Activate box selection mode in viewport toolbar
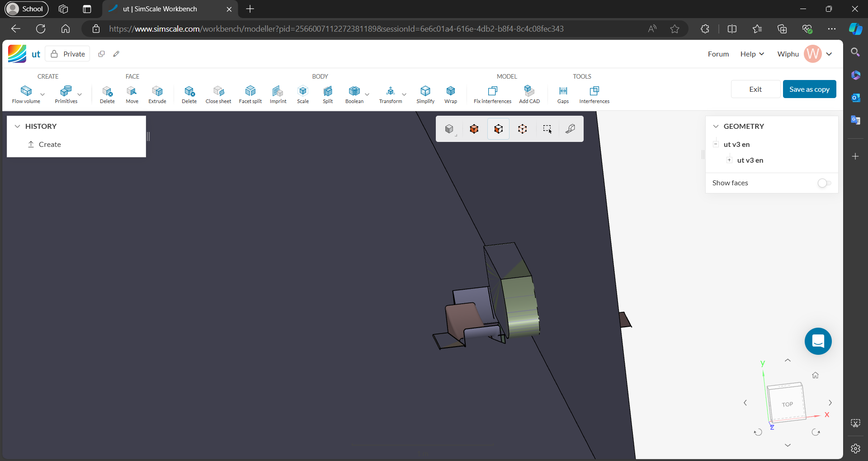The height and width of the screenshot is (461, 868). point(547,129)
